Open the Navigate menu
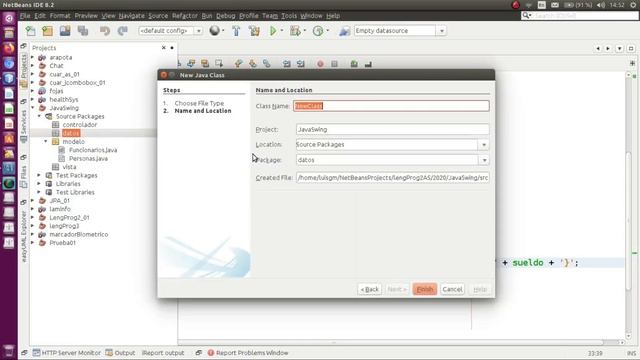 click(131, 16)
